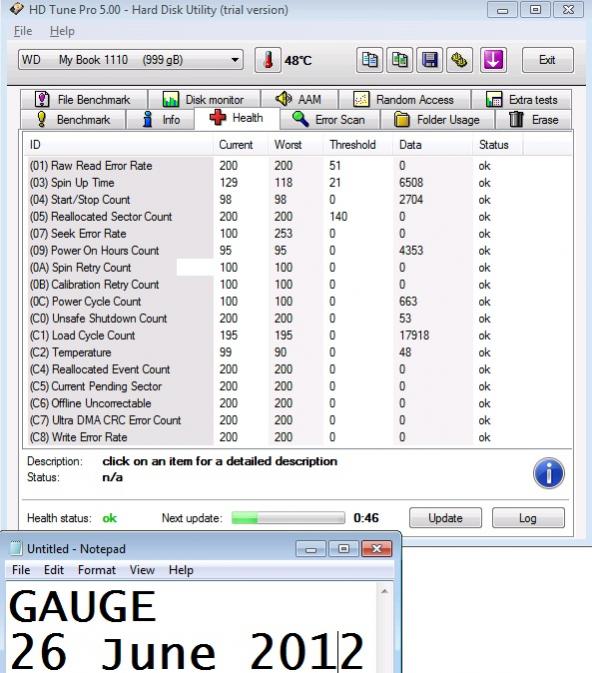This screenshot has height=673, width=592.
Task: Click the HD Tune Pro title bar icon
Action: click(17, 9)
